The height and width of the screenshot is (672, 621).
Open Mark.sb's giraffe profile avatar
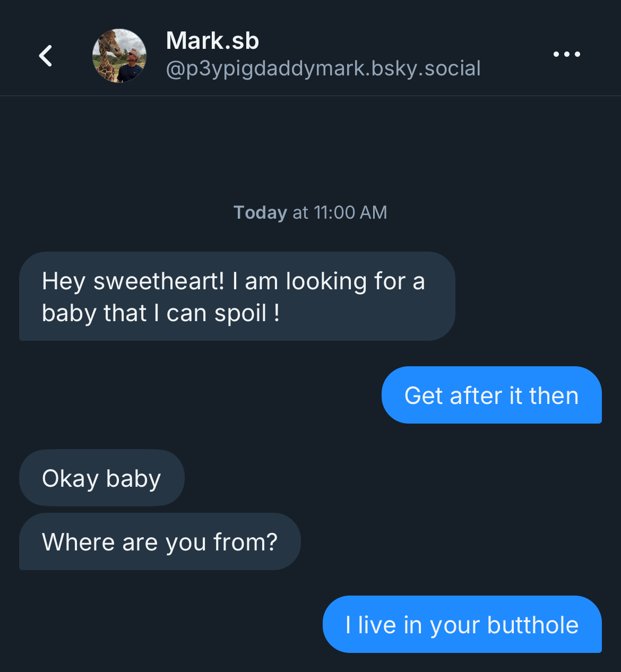click(119, 56)
